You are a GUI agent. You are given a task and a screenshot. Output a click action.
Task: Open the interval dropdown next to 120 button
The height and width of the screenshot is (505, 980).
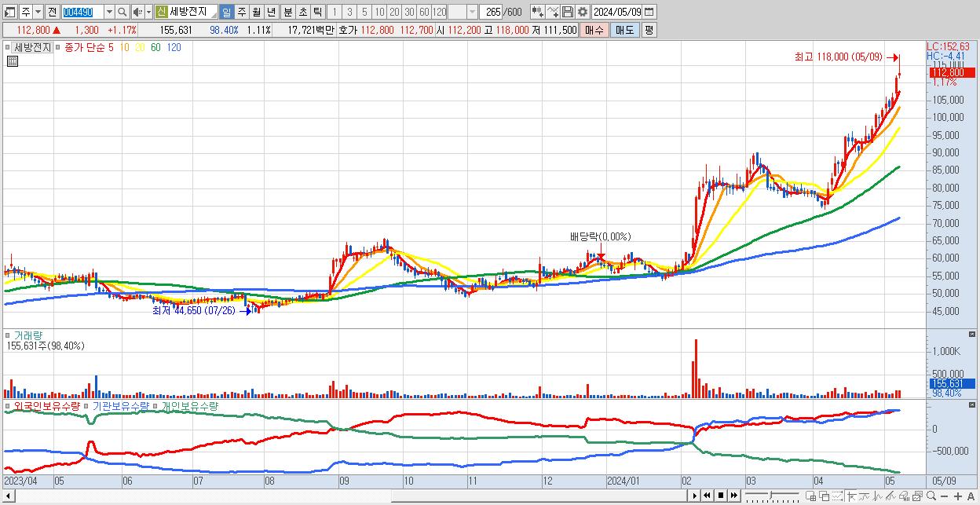click(x=472, y=12)
